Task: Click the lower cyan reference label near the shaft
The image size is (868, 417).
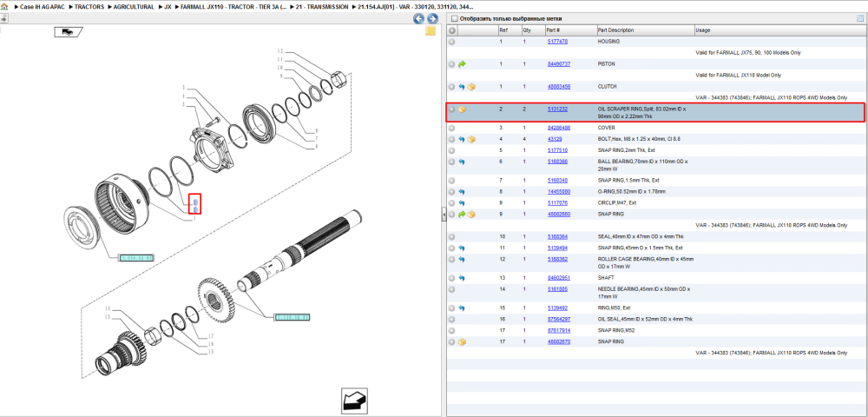Action: [293, 317]
